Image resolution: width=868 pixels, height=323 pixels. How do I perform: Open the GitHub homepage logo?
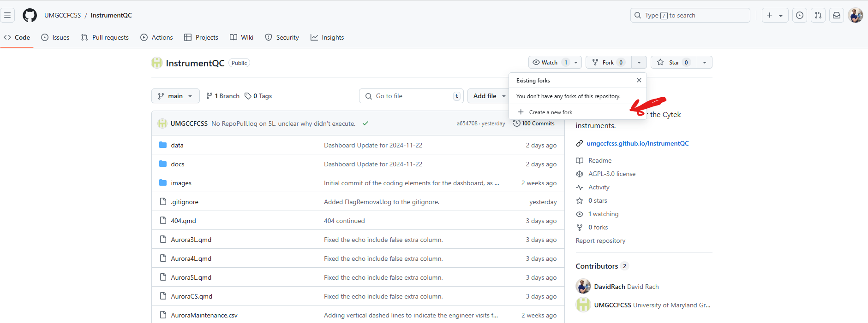(30, 15)
